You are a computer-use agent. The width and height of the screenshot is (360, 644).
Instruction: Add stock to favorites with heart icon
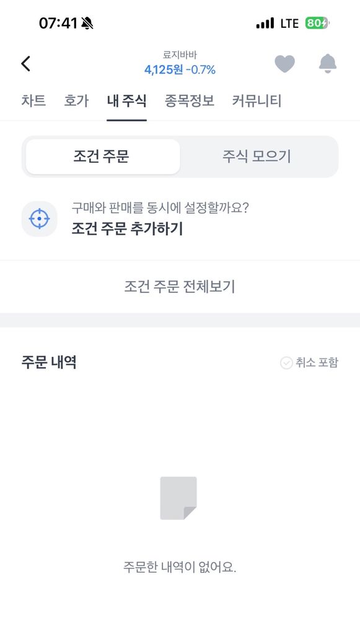pyautogui.click(x=285, y=64)
